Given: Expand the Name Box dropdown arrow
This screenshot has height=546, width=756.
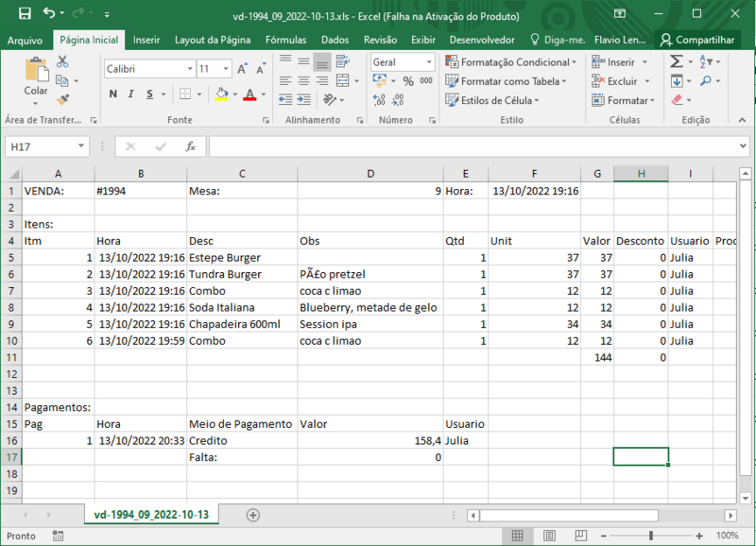Looking at the screenshot, I should (x=81, y=146).
